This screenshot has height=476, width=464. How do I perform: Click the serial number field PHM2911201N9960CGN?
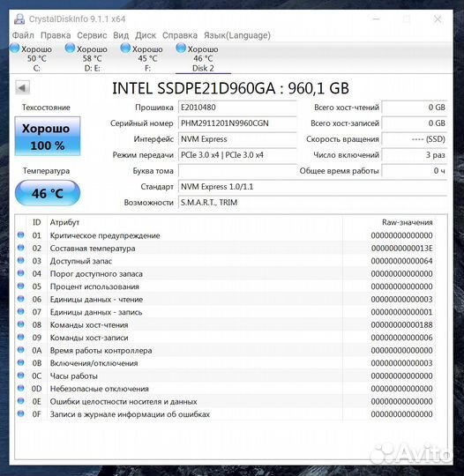coord(237,123)
